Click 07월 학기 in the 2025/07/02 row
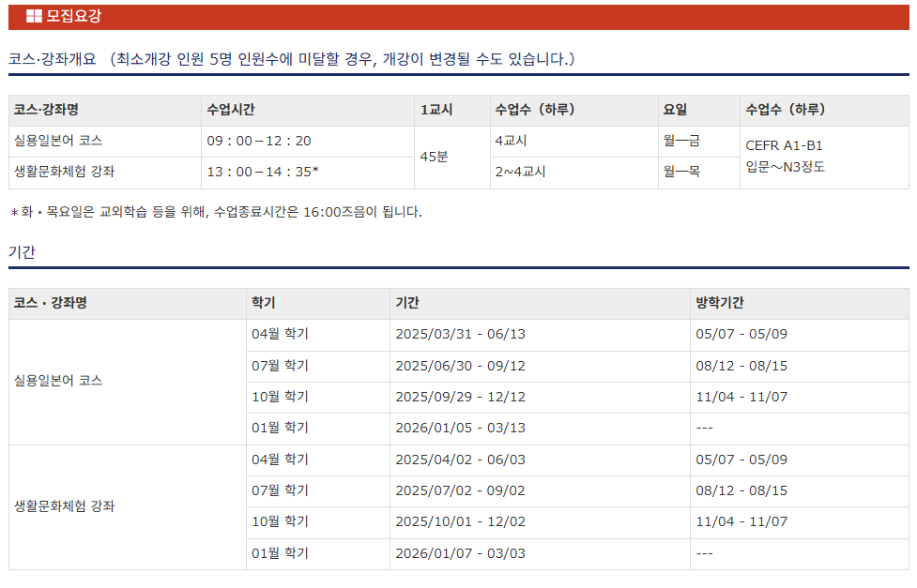Viewport: 917px width, 588px height. (x=280, y=490)
